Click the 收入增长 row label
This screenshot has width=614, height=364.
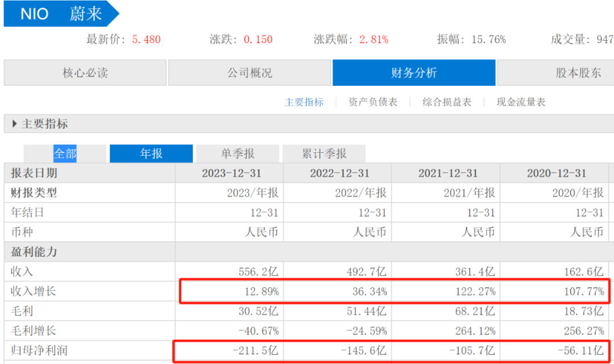pos(31,291)
